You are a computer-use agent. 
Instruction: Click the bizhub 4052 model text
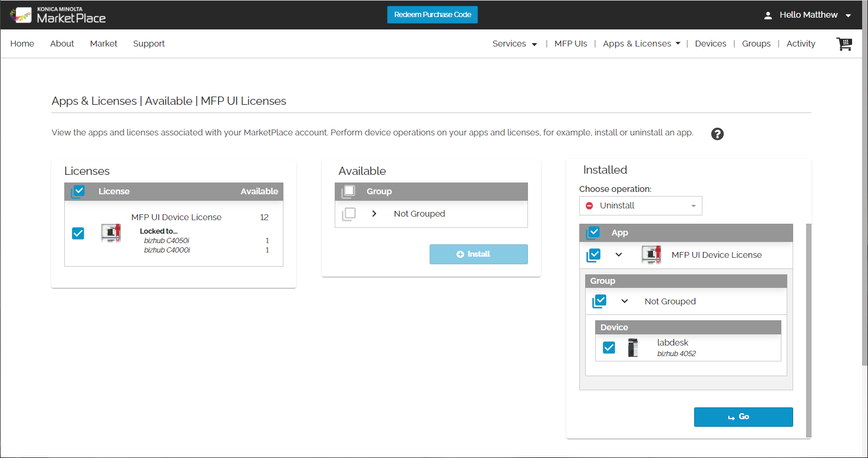676,354
